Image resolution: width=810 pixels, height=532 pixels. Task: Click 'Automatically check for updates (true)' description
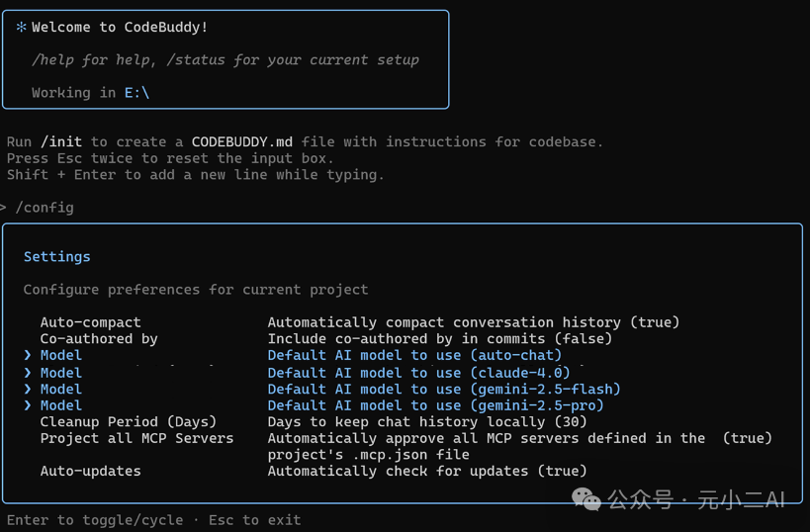pyautogui.click(x=427, y=471)
